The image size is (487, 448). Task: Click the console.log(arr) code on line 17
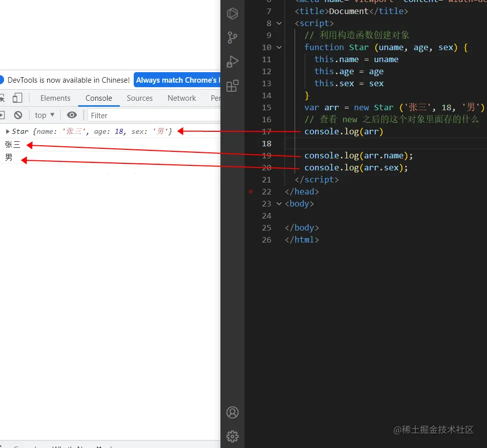[344, 132]
